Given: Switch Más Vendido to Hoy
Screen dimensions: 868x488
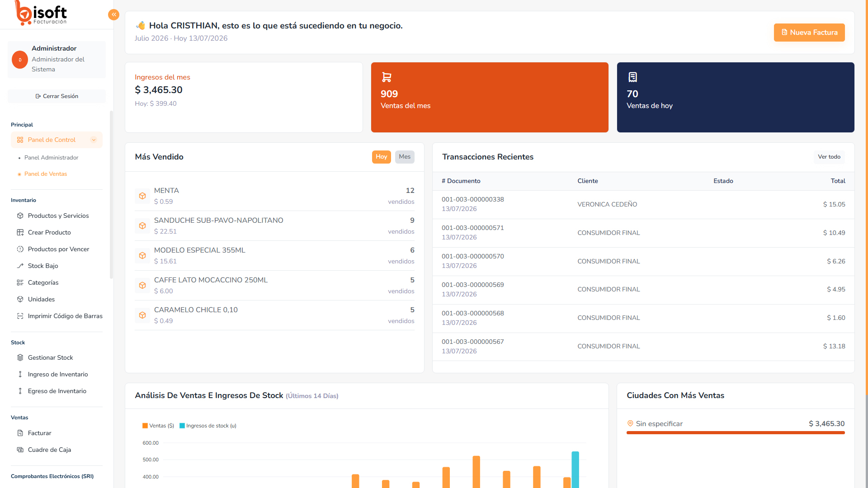Looking at the screenshot, I should coord(381,157).
